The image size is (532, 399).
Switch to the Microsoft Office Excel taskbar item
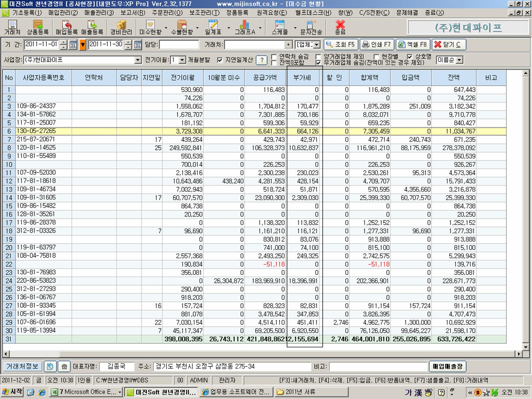(x=86, y=392)
